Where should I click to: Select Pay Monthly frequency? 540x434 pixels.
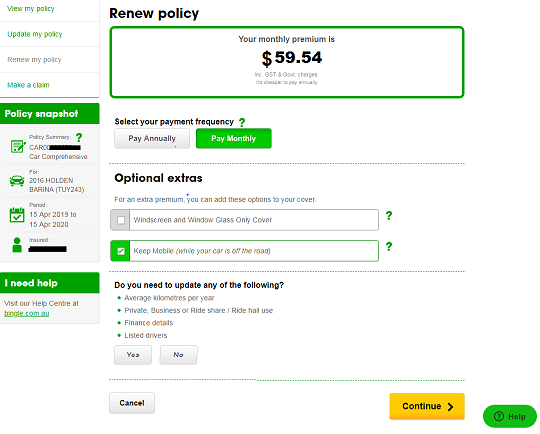coord(233,138)
